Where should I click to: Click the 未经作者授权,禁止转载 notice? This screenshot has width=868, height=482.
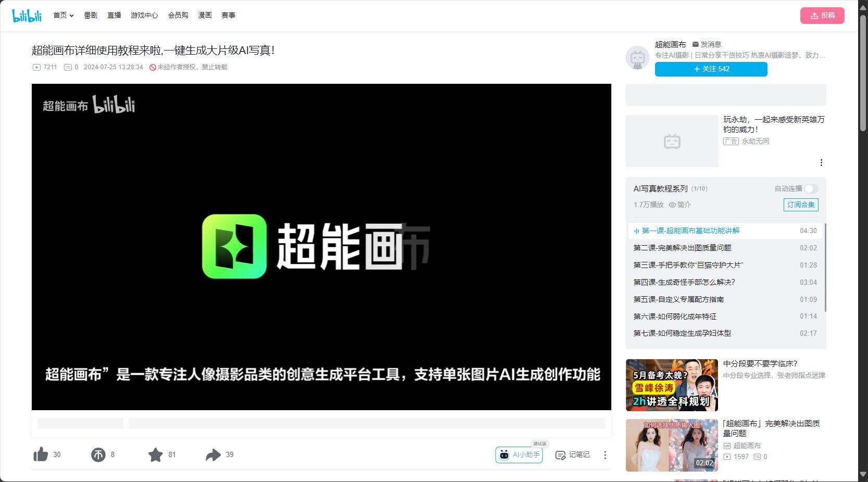click(188, 67)
